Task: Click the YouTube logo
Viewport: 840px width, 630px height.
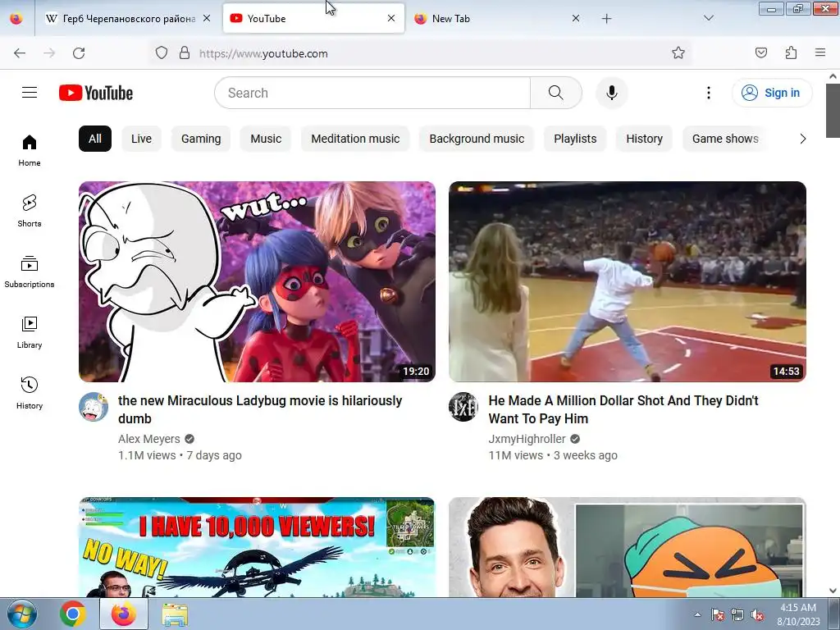Action: click(x=96, y=93)
